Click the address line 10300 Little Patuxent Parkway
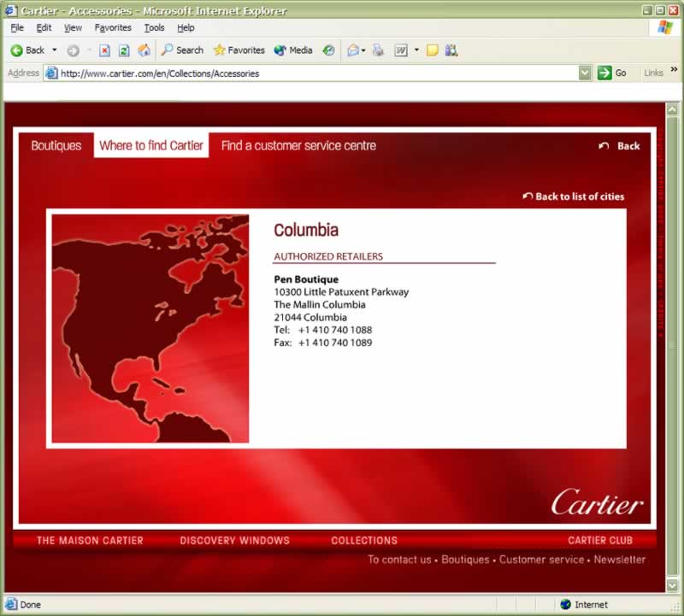 coord(341,292)
